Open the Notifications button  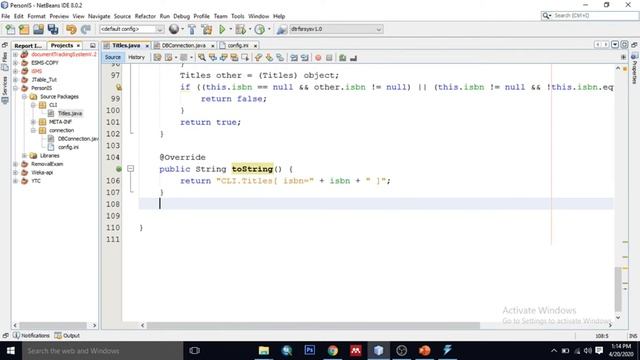31,336
